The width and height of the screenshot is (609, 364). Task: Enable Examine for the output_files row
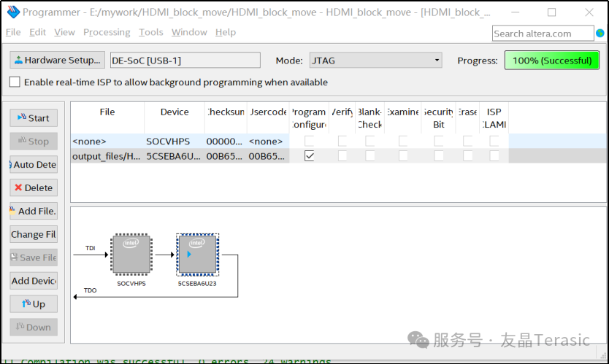click(x=403, y=156)
